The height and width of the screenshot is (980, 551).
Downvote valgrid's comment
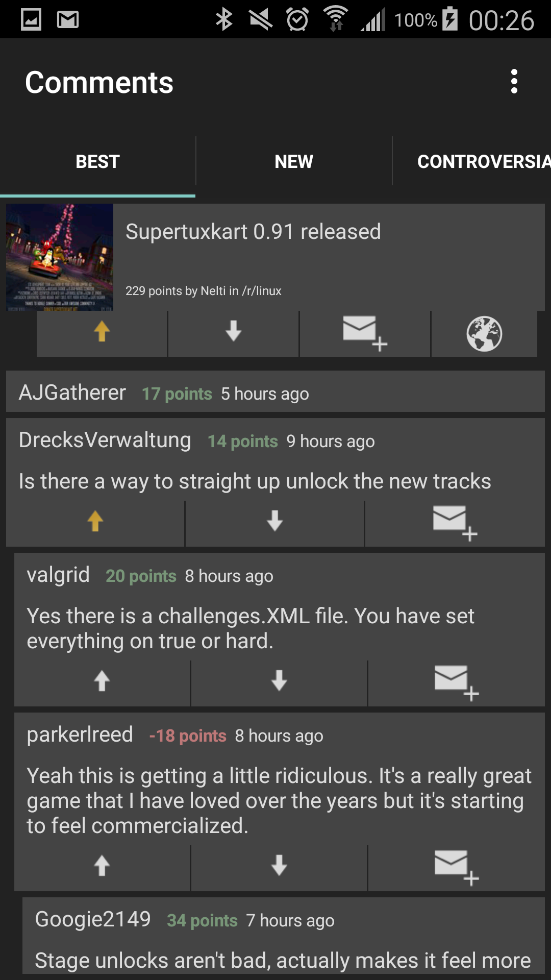pyautogui.click(x=279, y=682)
